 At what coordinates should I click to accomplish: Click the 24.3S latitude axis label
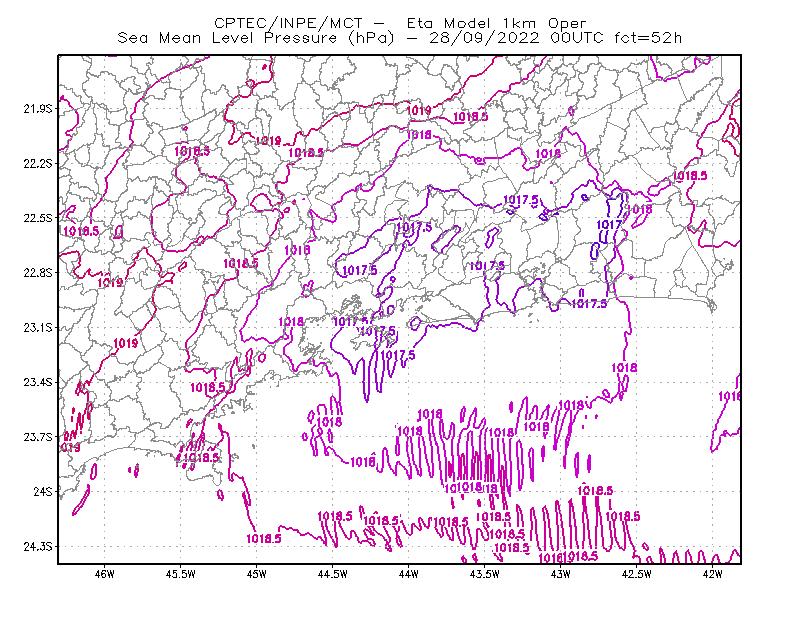coord(38,547)
